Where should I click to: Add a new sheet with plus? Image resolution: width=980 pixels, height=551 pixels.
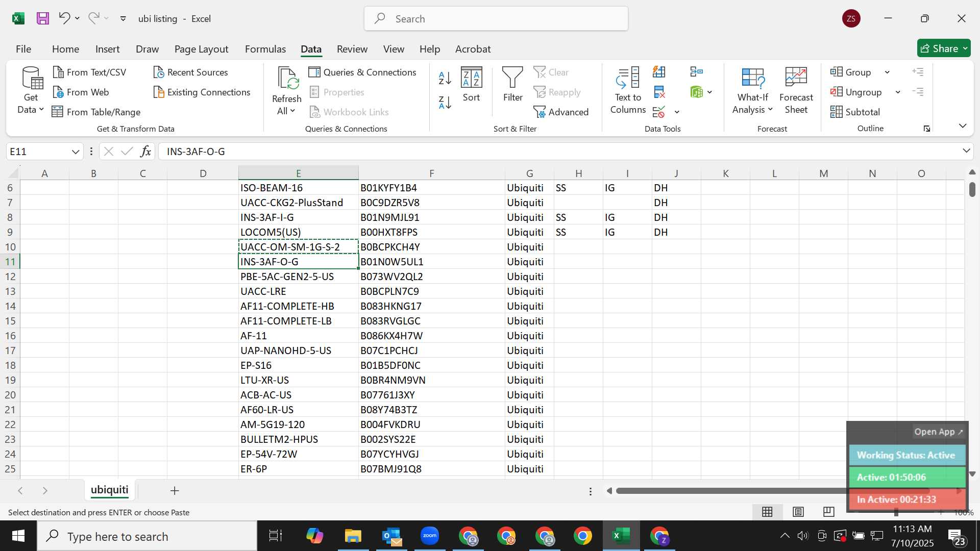click(x=175, y=491)
